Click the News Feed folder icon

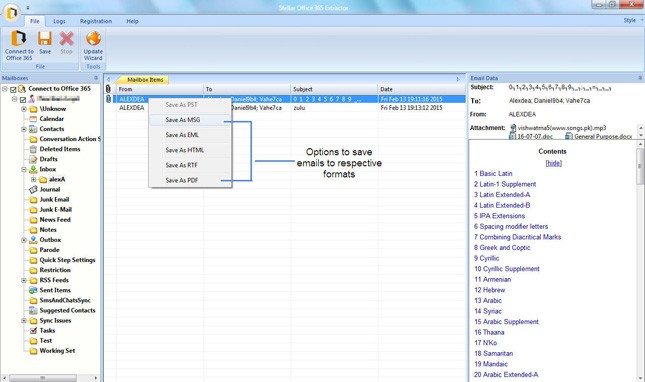(33, 220)
